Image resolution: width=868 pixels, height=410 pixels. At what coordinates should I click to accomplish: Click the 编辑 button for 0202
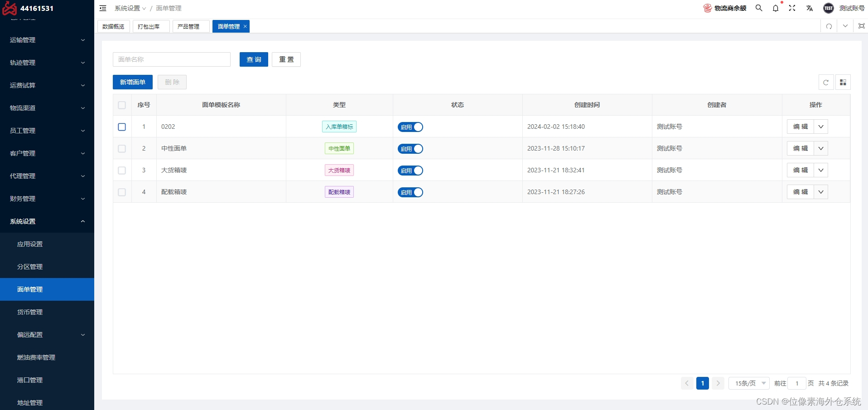point(800,127)
